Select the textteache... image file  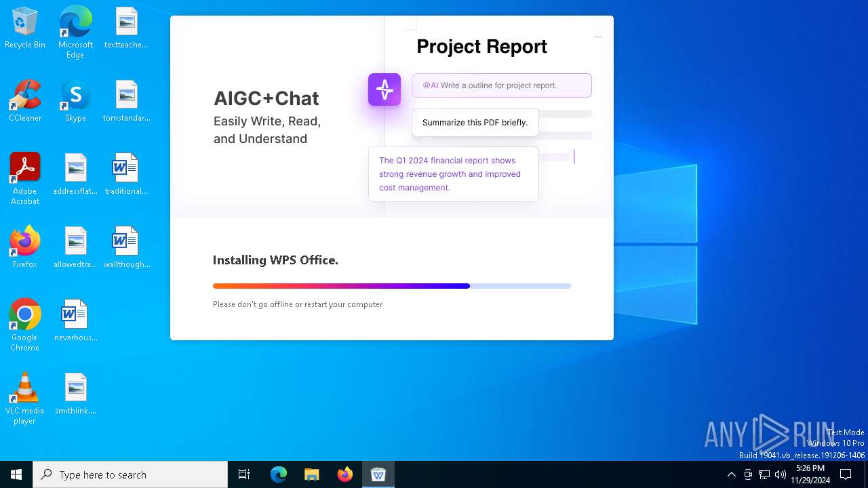click(126, 28)
